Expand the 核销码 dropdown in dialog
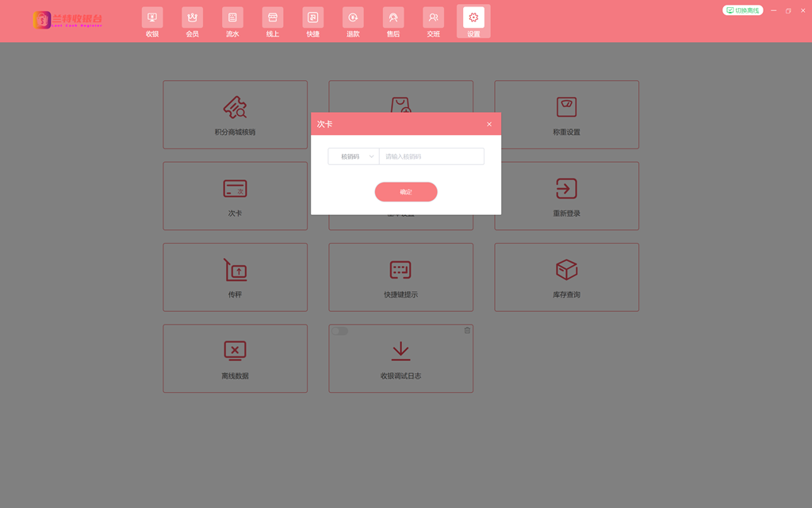The height and width of the screenshot is (508, 812). 354,156
